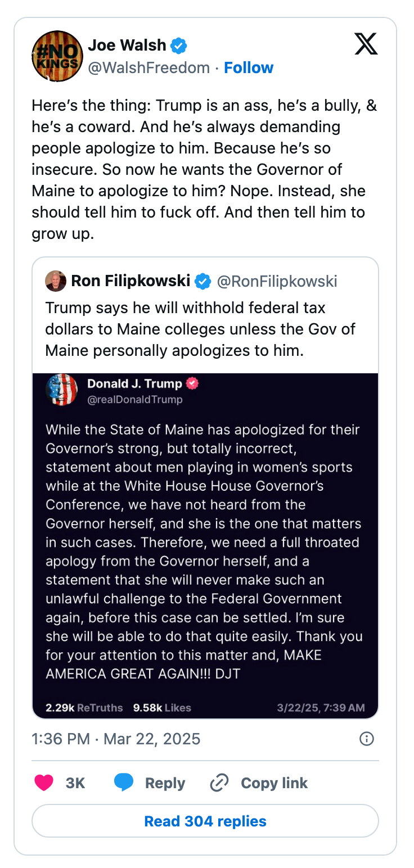The height and width of the screenshot is (868, 414).
Task: Click Joe Walsh's verified badge
Action: click(178, 45)
